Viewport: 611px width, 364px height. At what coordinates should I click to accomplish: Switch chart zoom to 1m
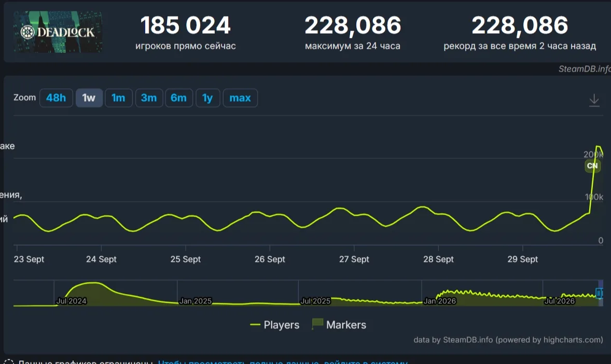tap(118, 98)
